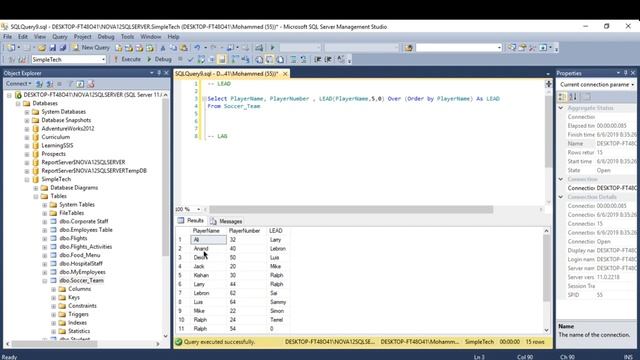Switch to the Messages tab

pos(226,221)
